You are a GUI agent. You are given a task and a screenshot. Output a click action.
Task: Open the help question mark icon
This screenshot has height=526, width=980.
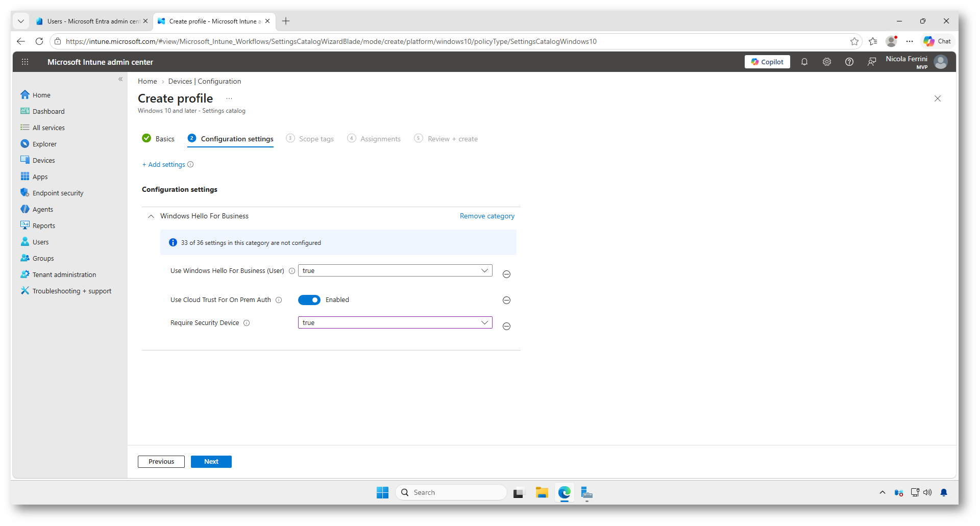pos(849,62)
